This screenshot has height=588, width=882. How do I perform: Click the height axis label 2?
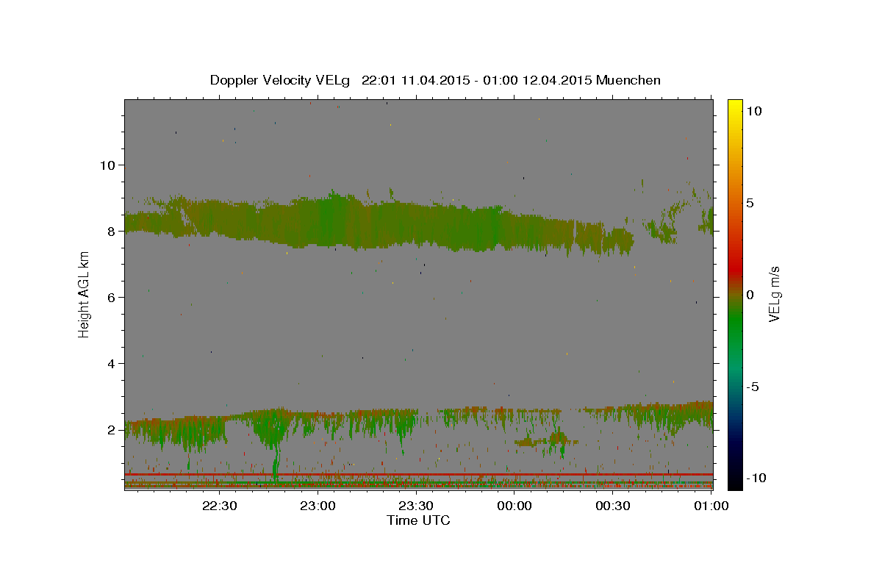pyautogui.click(x=112, y=430)
